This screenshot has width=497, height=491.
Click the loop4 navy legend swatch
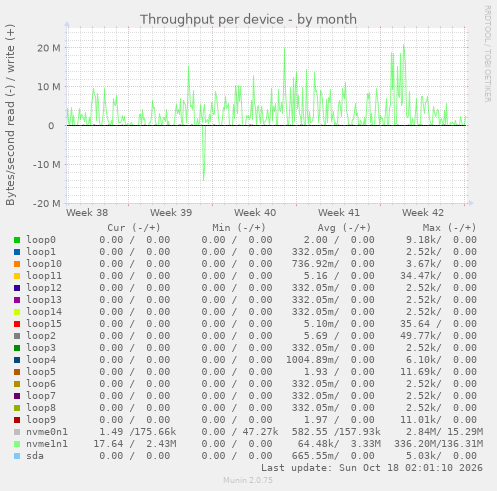tap(17, 360)
